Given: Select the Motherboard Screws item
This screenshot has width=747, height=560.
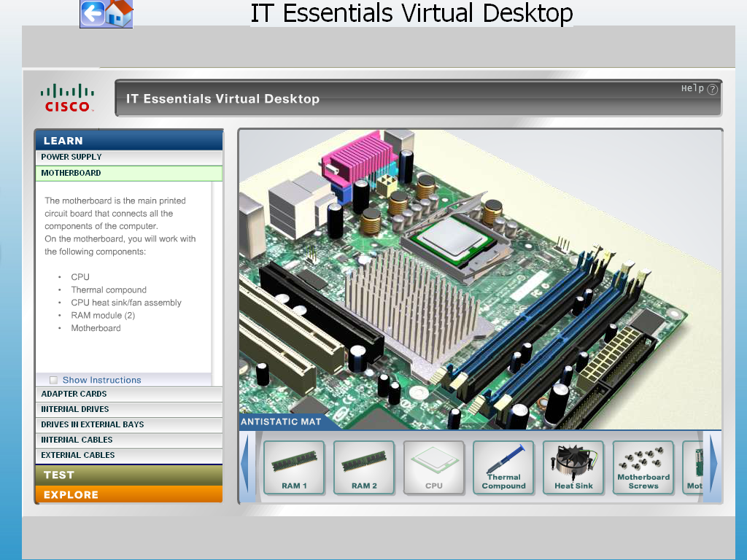Looking at the screenshot, I should (643, 467).
